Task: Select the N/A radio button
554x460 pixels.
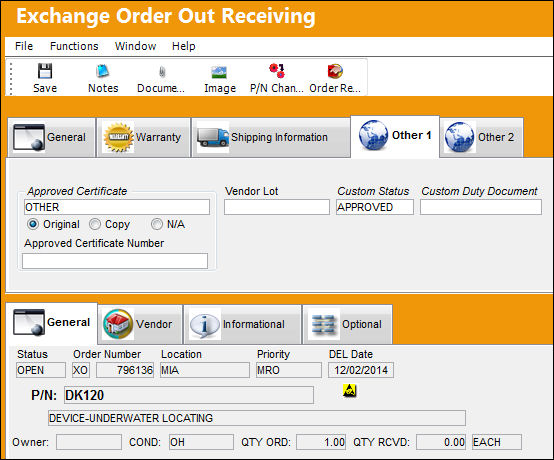Action: [x=157, y=224]
